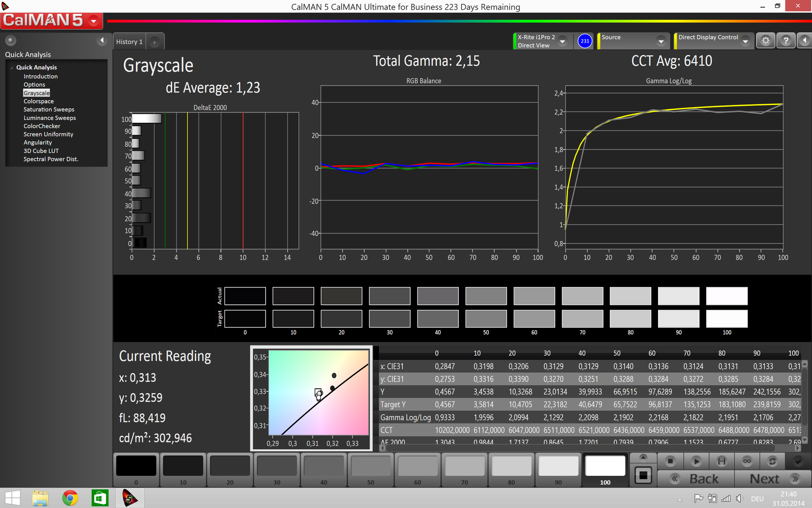812x508 pixels.
Task: Open the ColorChecker workflow page
Action: [x=42, y=126]
